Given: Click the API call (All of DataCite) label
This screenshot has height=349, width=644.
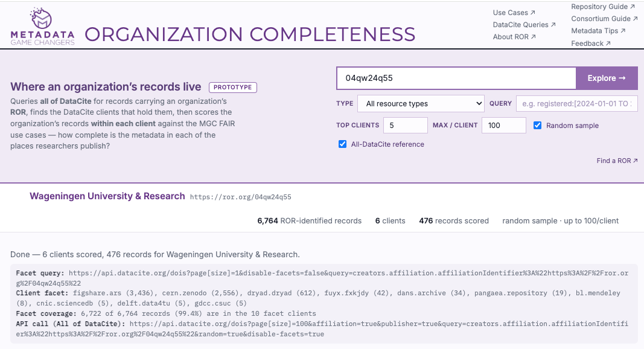Looking at the screenshot, I should tap(71, 324).
